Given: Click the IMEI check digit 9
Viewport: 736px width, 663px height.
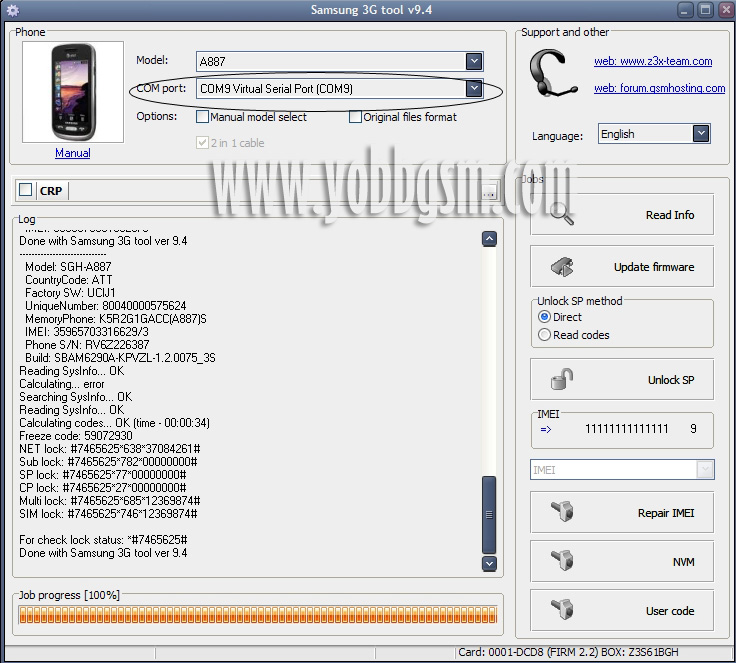Looking at the screenshot, I should (x=693, y=429).
